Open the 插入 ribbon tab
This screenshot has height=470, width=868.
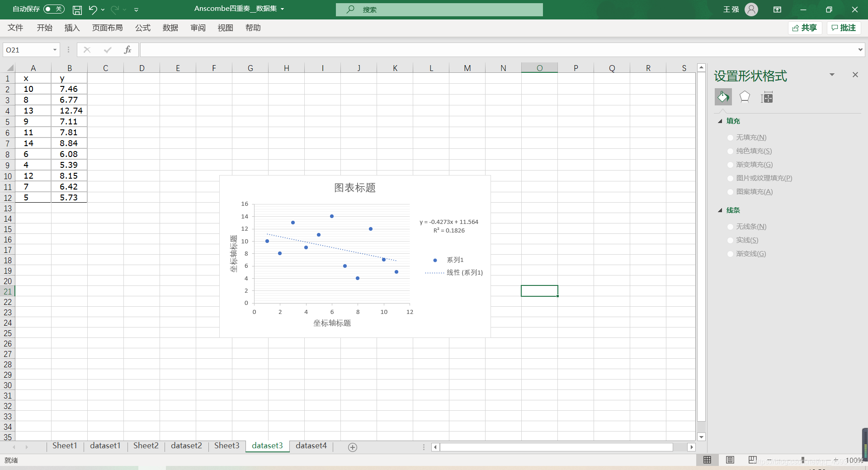click(72, 28)
